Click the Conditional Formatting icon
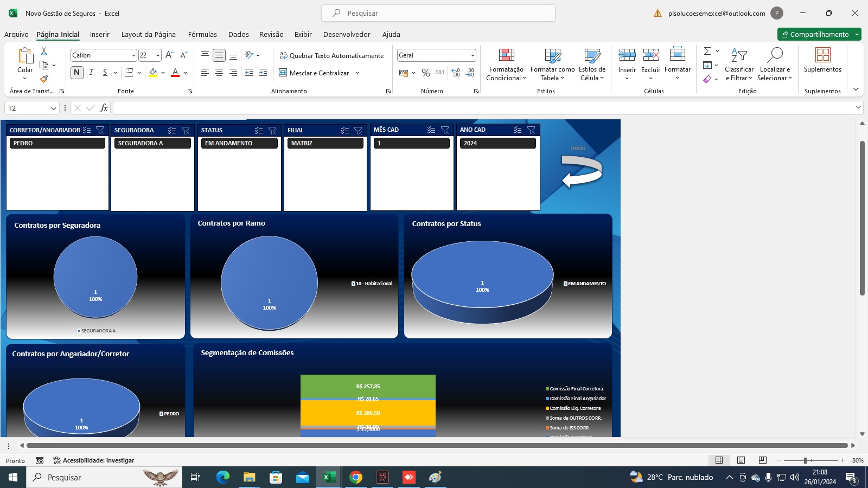The image size is (868, 488). coord(506,55)
